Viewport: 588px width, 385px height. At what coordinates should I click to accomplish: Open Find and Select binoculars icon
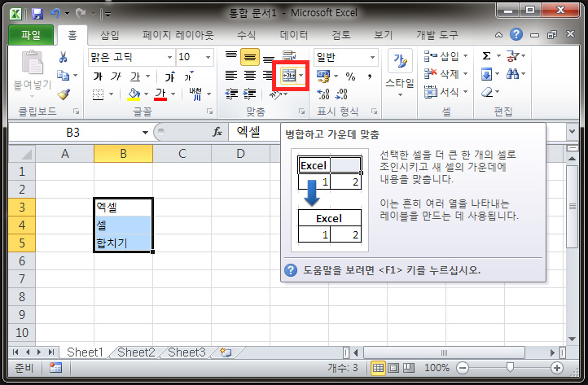pyautogui.click(x=512, y=74)
